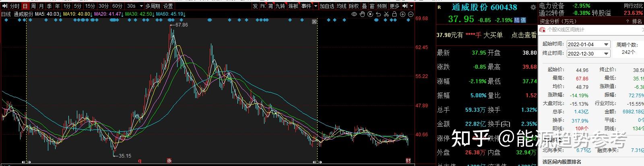This screenshot has height=166, width=644.
Task: Zoom in with the plus circle icon
Action: pos(403,14)
